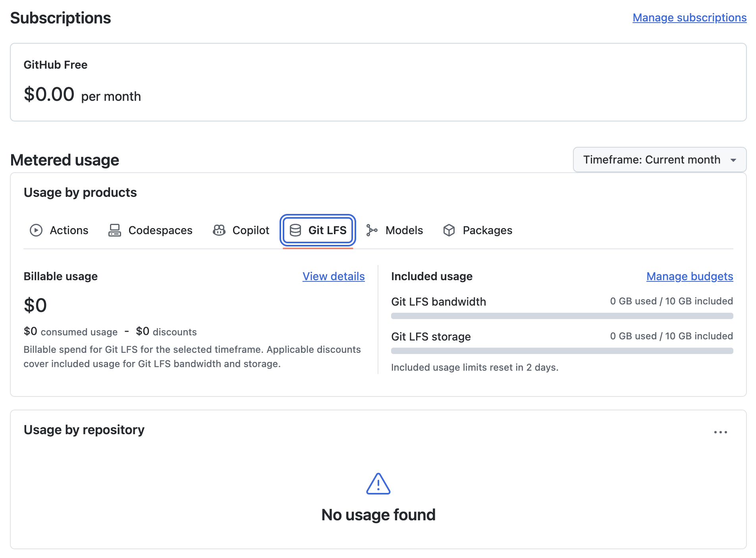Click the Actions play-circle icon
Screen dimensions: 756x558
click(x=36, y=230)
